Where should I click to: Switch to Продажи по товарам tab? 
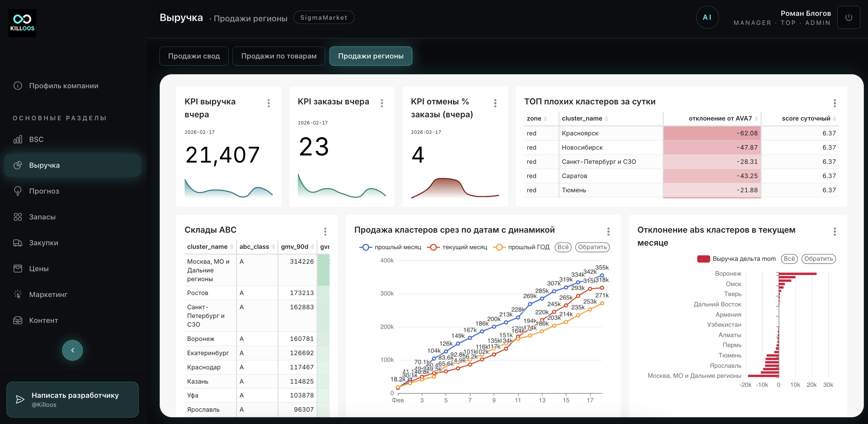[x=279, y=56]
